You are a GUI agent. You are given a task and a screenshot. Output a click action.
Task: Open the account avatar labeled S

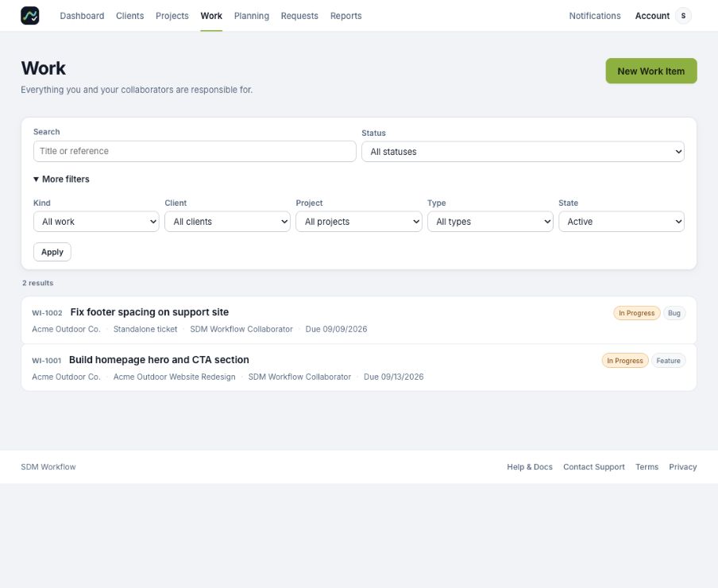coord(683,16)
